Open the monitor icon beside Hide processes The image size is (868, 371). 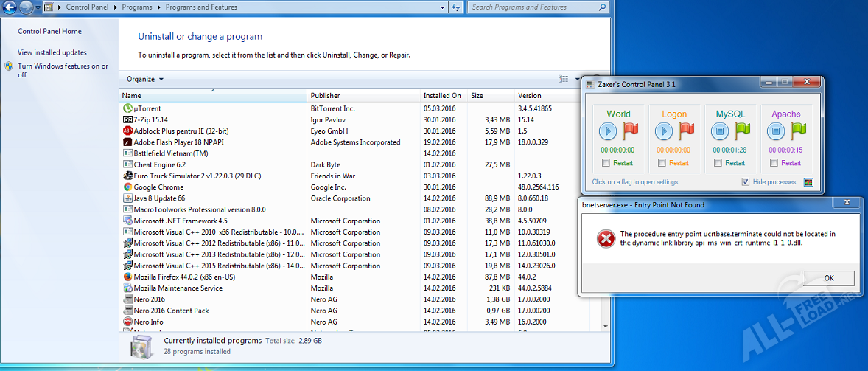pyautogui.click(x=808, y=182)
